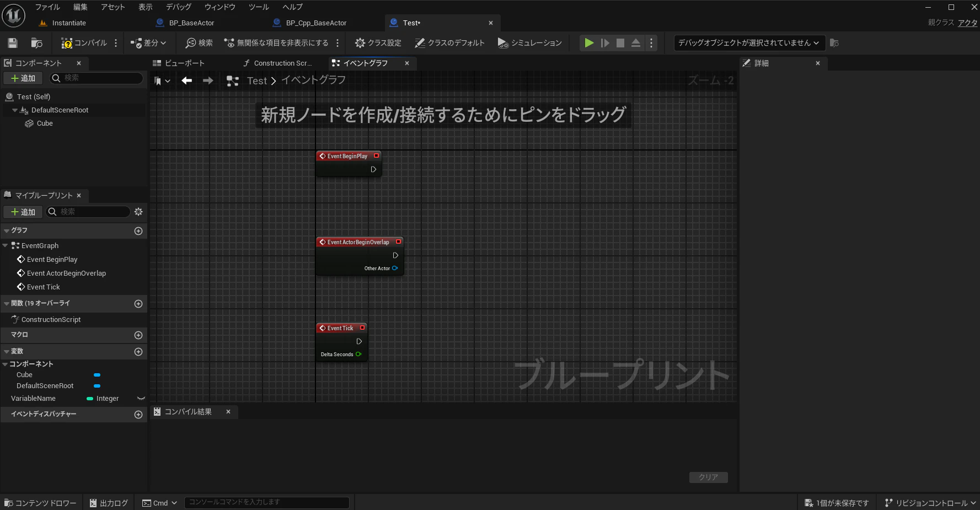
Task: Open the BP_Cpp_BaseActor tab
Action: pyautogui.click(x=316, y=23)
